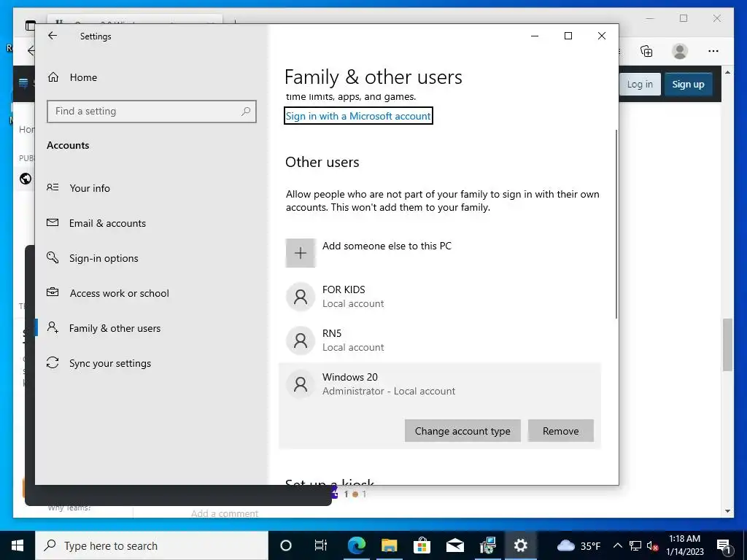Click Add someone else to this PC
Viewport: 747px width, 560px height.
coord(387,246)
